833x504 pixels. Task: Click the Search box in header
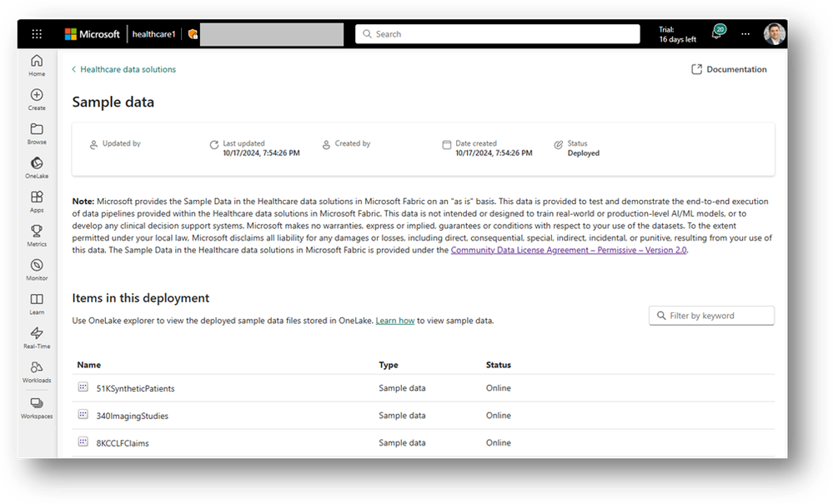click(497, 34)
